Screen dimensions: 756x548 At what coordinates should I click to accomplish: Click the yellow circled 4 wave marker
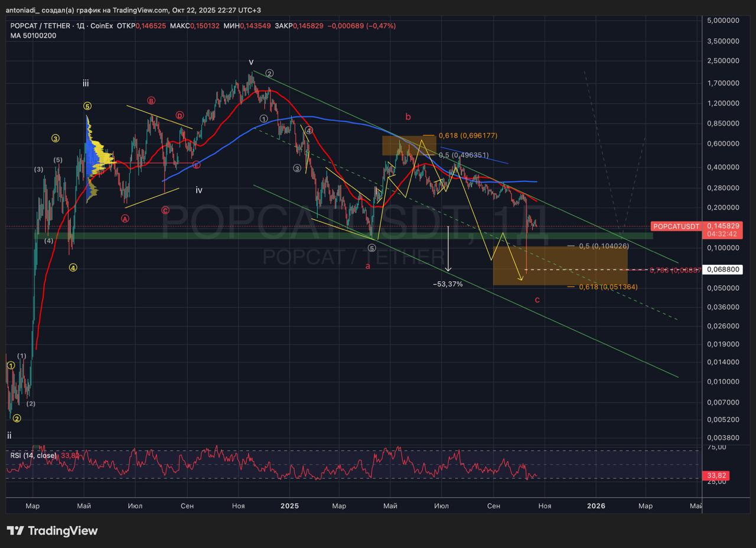pos(73,267)
